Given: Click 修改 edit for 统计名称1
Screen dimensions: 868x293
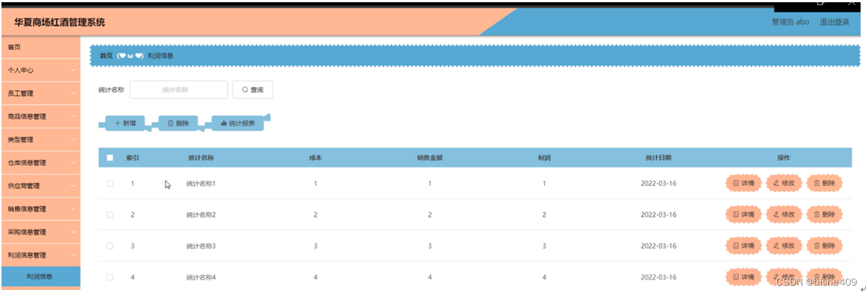Looking at the screenshot, I should [x=784, y=183].
